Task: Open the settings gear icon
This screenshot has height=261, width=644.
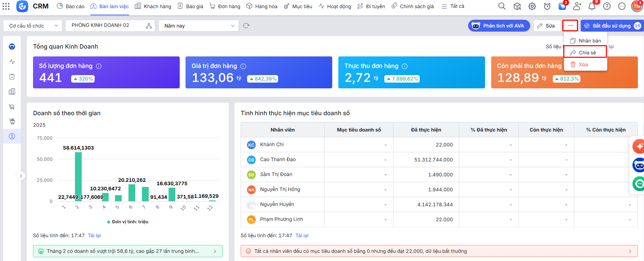Action: [x=532, y=6]
